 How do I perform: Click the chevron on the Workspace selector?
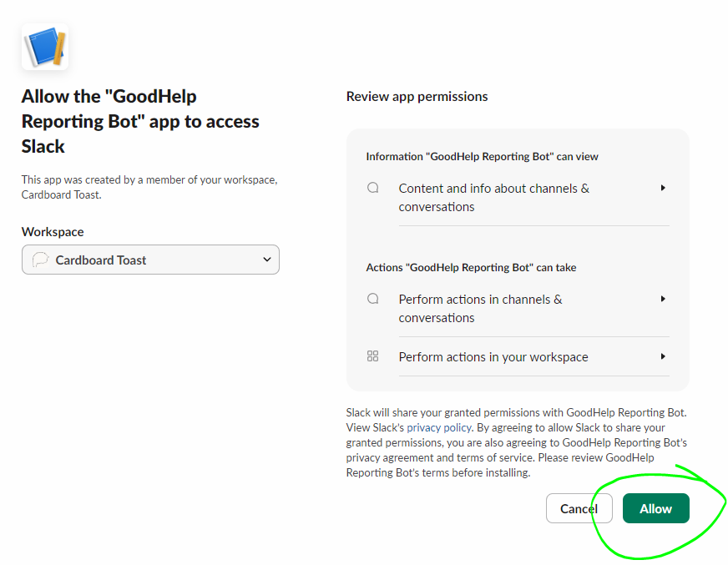click(x=266, y=260)
